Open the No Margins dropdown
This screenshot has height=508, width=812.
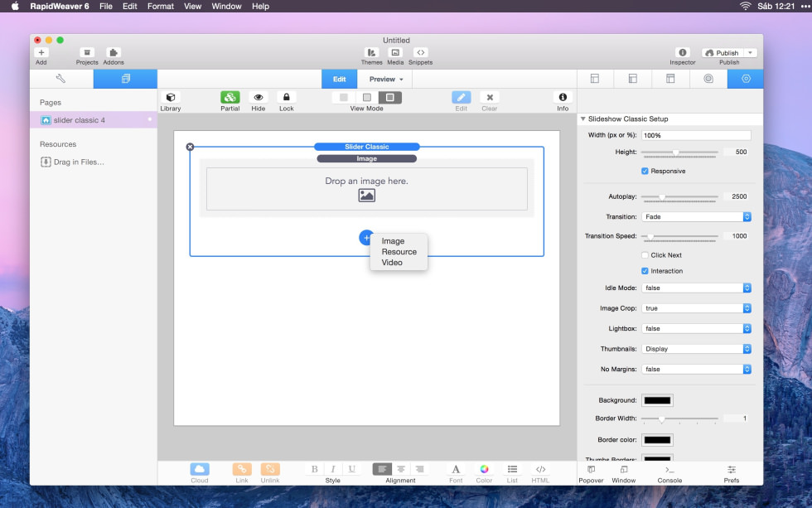(696, 370)
